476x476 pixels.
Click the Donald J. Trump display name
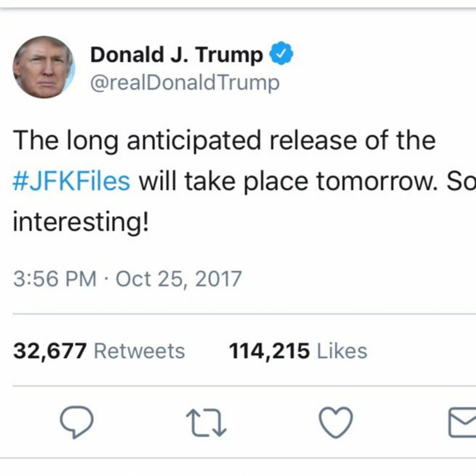tap(176, 55)
